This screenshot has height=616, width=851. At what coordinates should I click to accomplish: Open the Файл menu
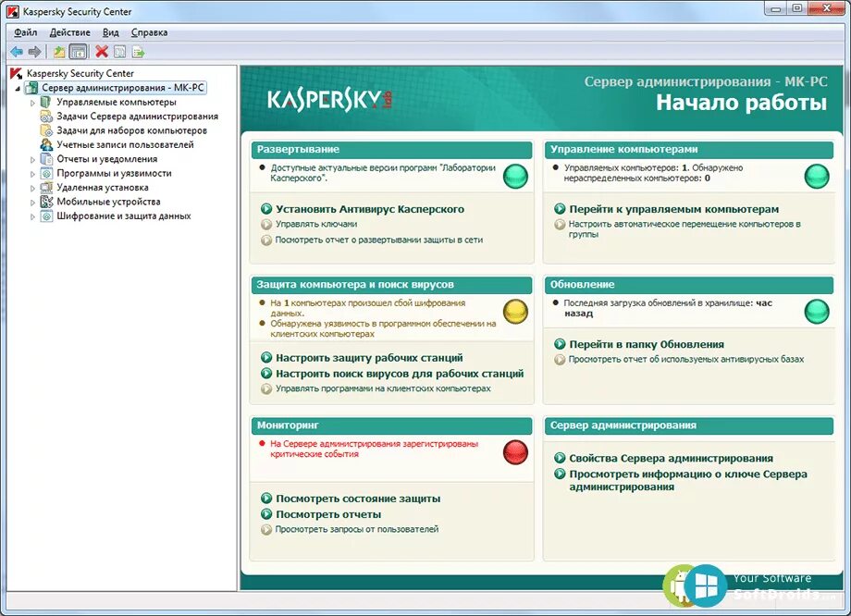[26, 32]
